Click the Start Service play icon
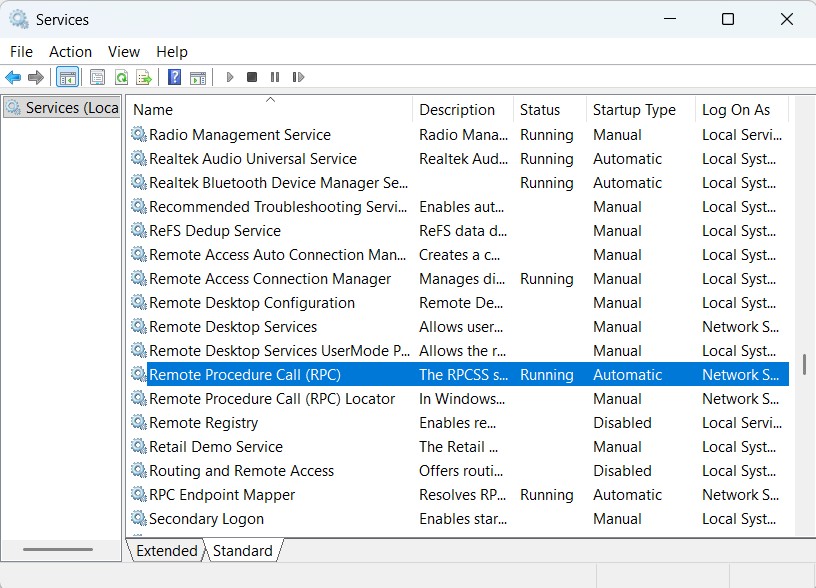 [230, 77]
